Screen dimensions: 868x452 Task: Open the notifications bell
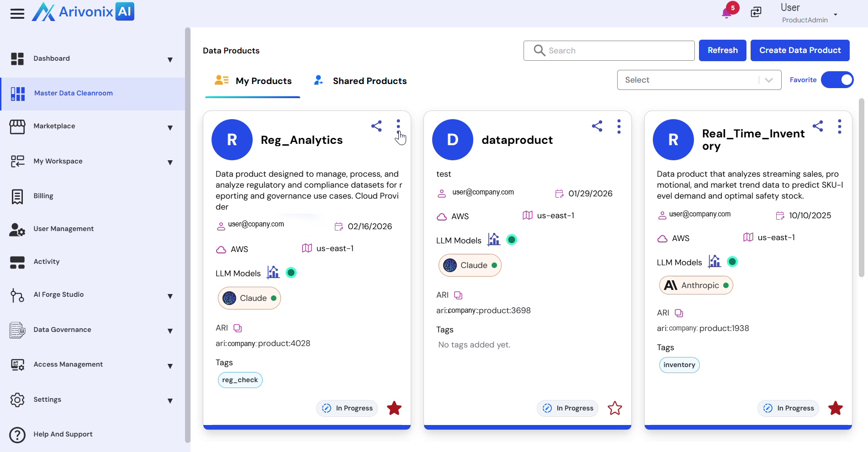coord(726,12)
